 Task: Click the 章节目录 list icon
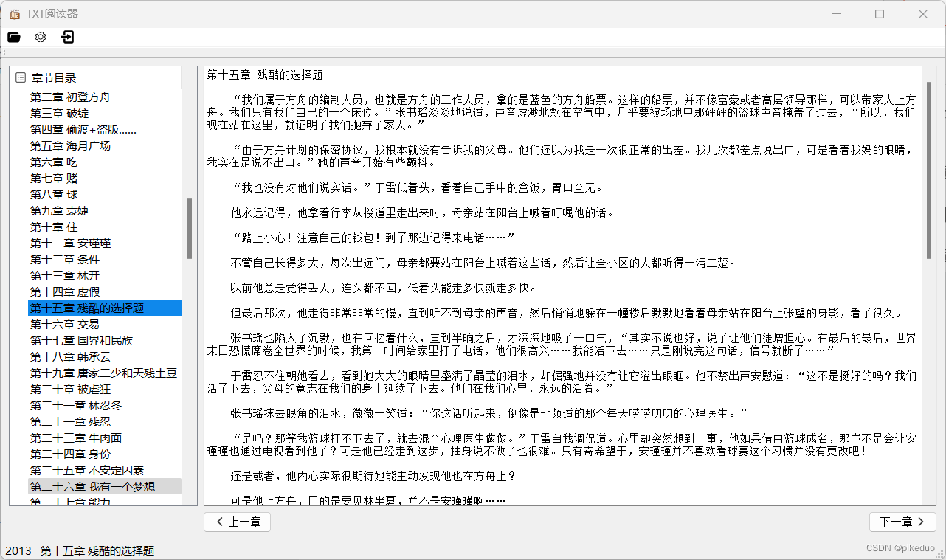tap(20, 77)
